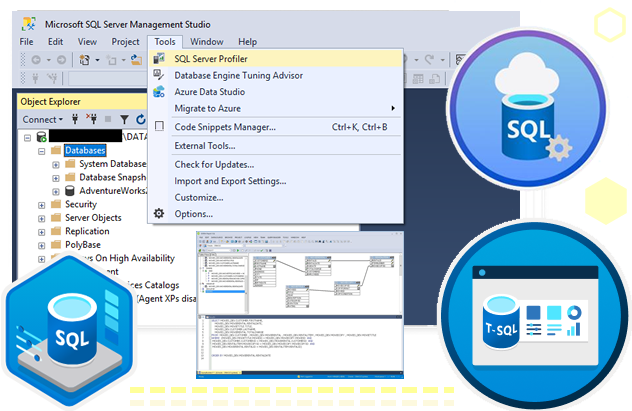Click the Azure SQL cloud database badge

pyautogui.click(x=528, y=109)
